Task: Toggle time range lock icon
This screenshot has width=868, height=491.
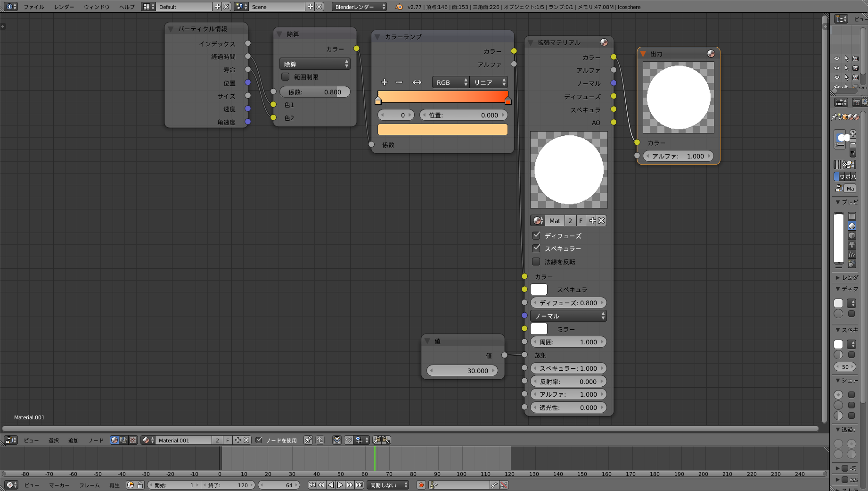Action: (140, 485)
